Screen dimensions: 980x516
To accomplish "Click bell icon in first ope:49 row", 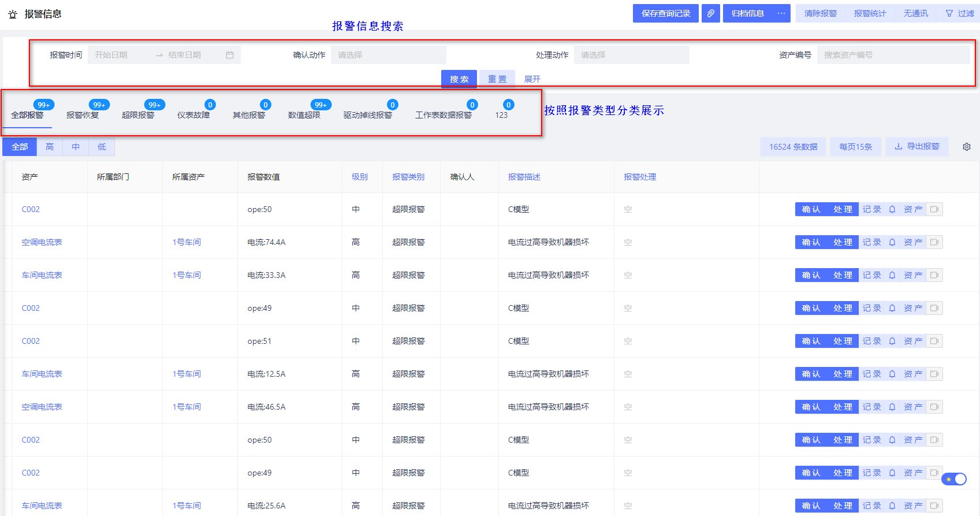I will (x=892, y=308).
